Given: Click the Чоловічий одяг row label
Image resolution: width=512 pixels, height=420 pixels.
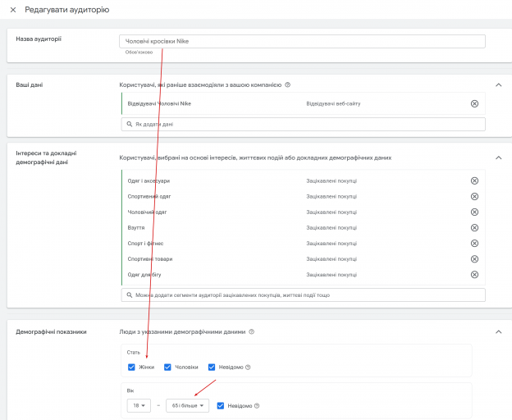Looking at the screenshot, I should pos(147,212).
